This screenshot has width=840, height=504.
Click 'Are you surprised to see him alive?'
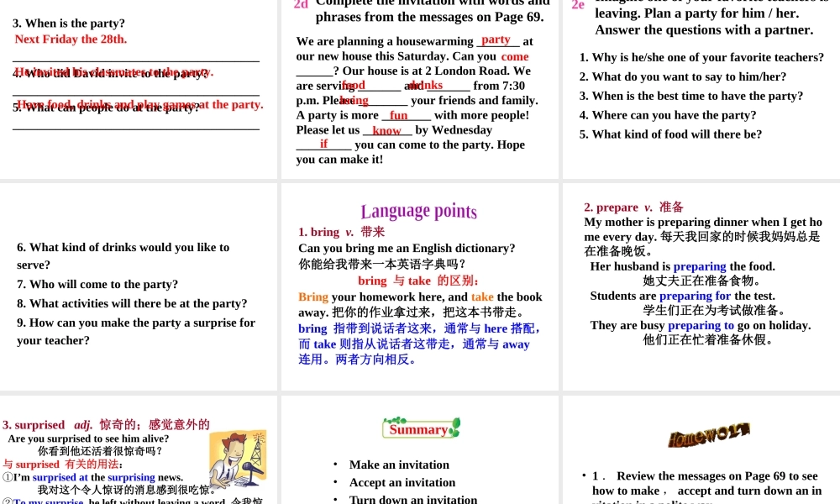(88, 438)
